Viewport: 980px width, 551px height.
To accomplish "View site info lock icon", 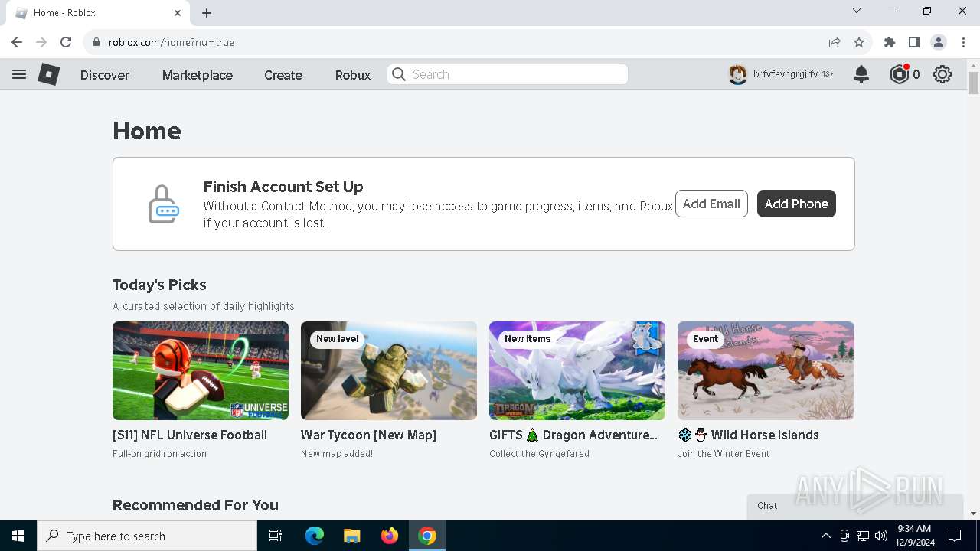I will [96, 42].
